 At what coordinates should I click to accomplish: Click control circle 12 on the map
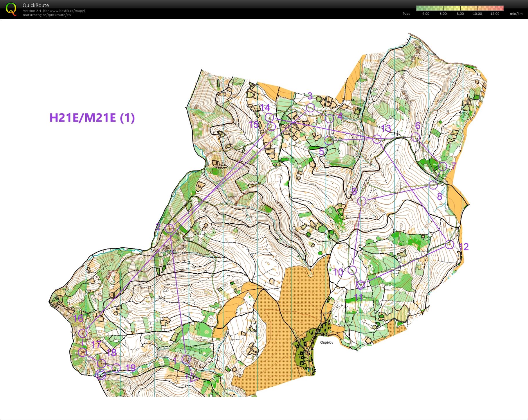pyautogui.click(x=449, y=244)
